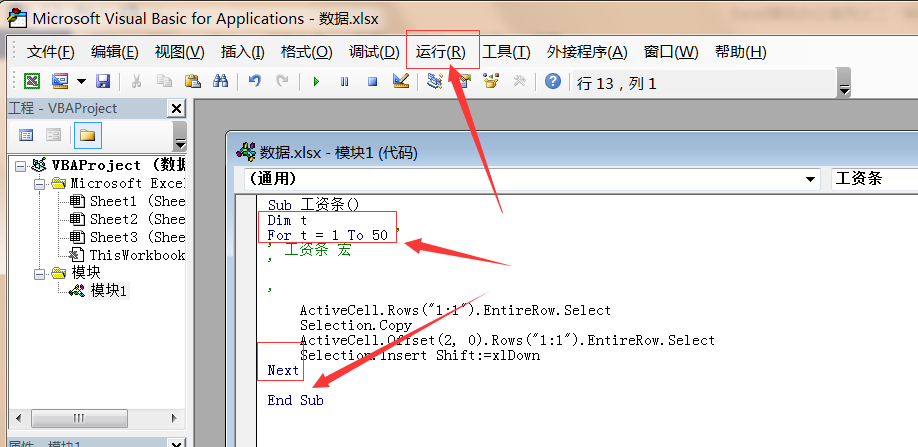
Task: Open Project Explorer toolbar icon
Action: pyautogui.click(x=434, y=81)
